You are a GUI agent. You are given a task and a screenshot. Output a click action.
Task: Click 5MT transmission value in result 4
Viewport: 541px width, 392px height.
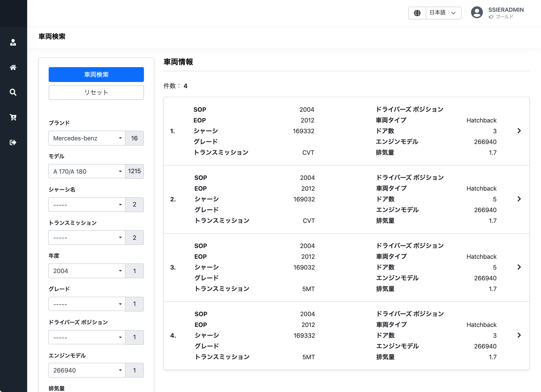point(308,357)
